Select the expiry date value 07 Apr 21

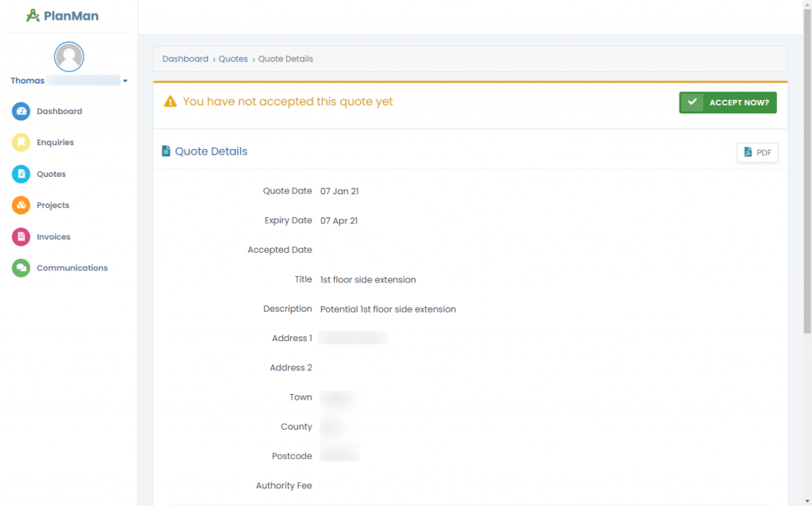[x=339, y=220]
